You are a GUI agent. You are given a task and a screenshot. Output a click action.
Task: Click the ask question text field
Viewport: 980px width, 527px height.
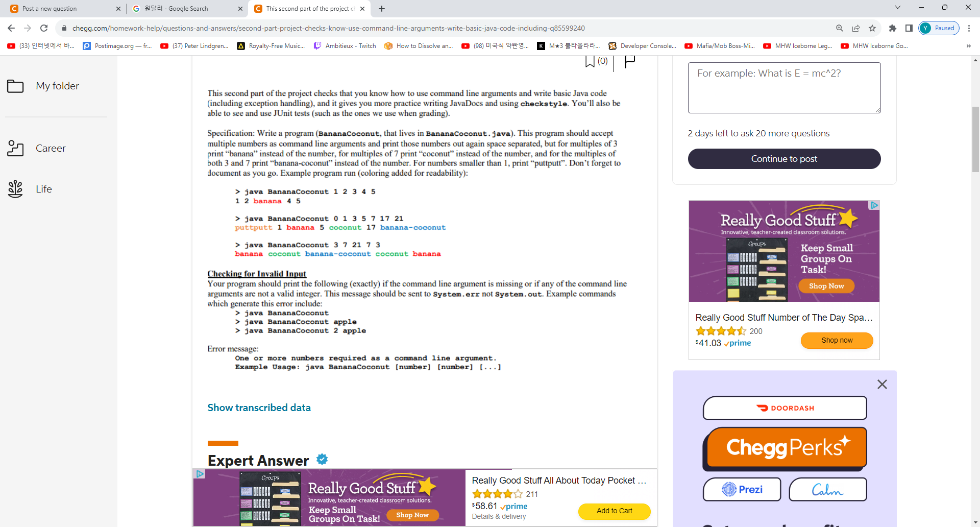tap(784, 88)
